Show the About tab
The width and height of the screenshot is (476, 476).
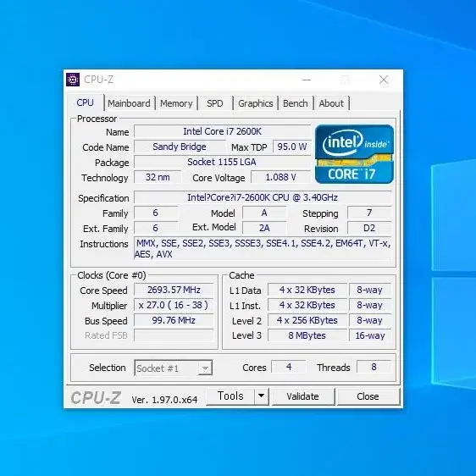(331, 103)
